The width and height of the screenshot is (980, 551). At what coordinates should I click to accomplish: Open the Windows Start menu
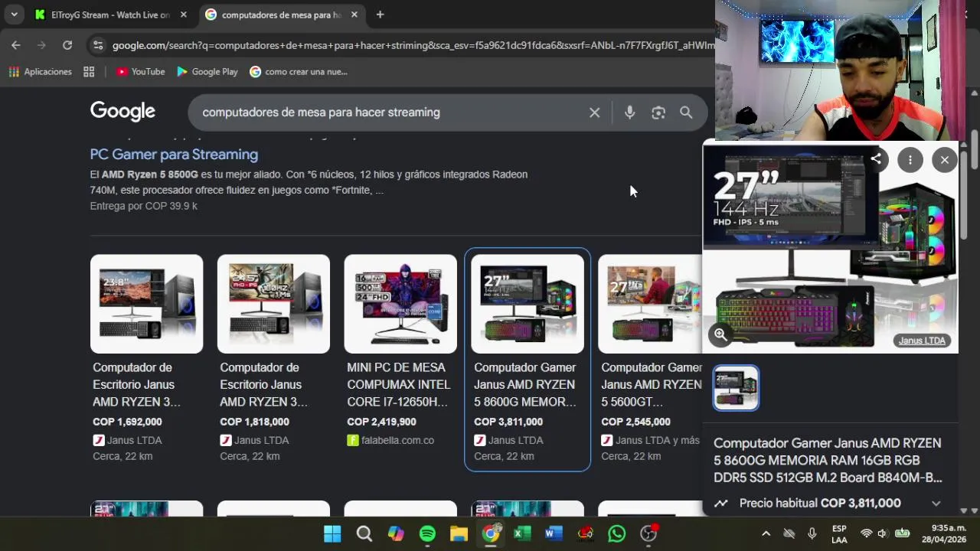tap(332, 533)
